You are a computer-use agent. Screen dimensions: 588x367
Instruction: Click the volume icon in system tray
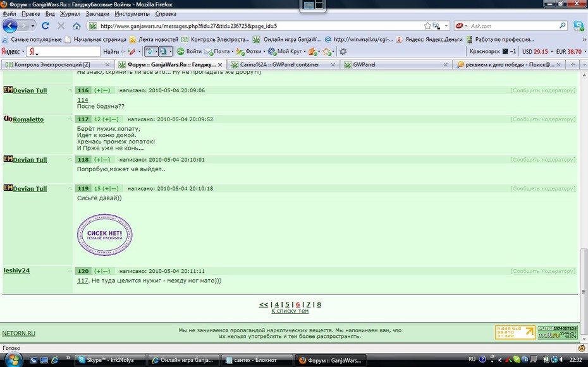point(561,359)
